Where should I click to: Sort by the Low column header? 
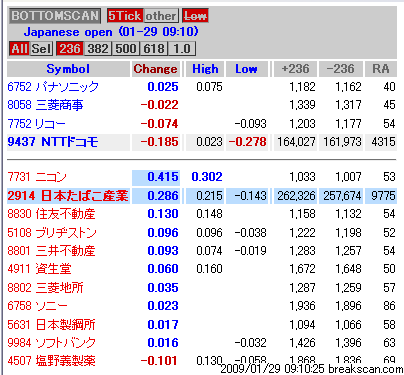pyautogui.click(x=247, y=69)
